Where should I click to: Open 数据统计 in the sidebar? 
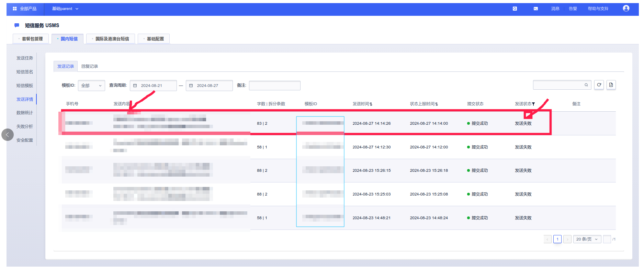[25, 113]
